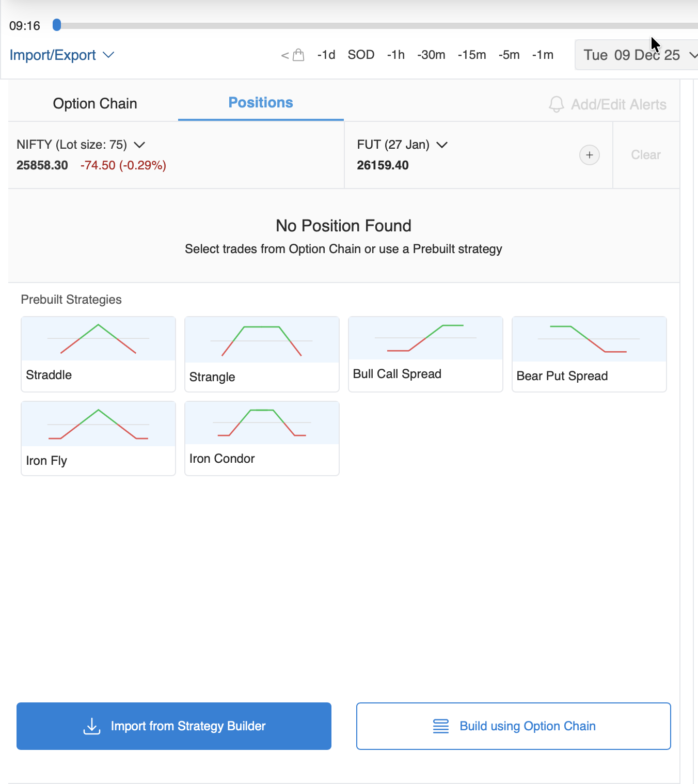The height and width of the screenshot is (784, 698).
Task: Pick the Bull Call Spread strategy
Action: (425, 354)
